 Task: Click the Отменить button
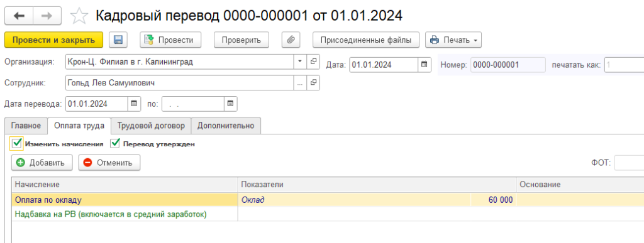click(109, 163)
